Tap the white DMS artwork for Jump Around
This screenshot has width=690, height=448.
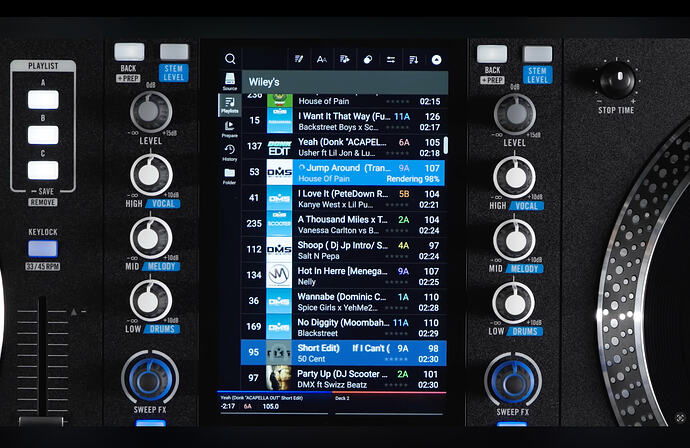(x=279, y=173)
